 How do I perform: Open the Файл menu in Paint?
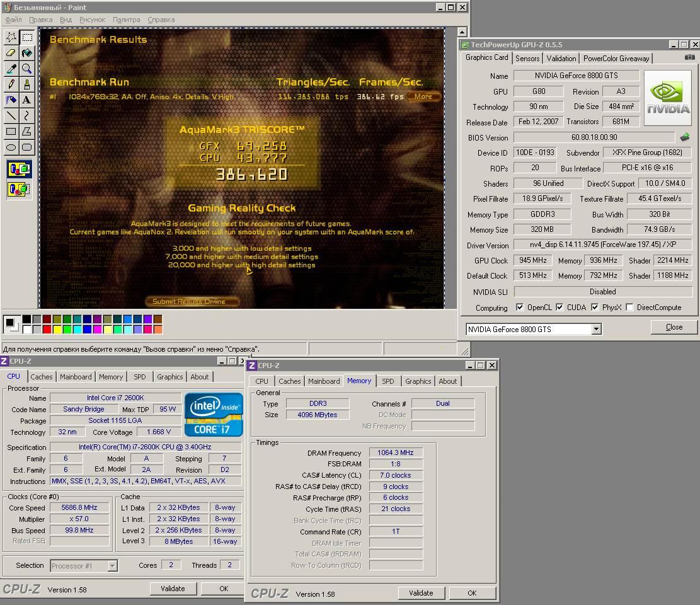pyautogui.click(x=13, y=20)
